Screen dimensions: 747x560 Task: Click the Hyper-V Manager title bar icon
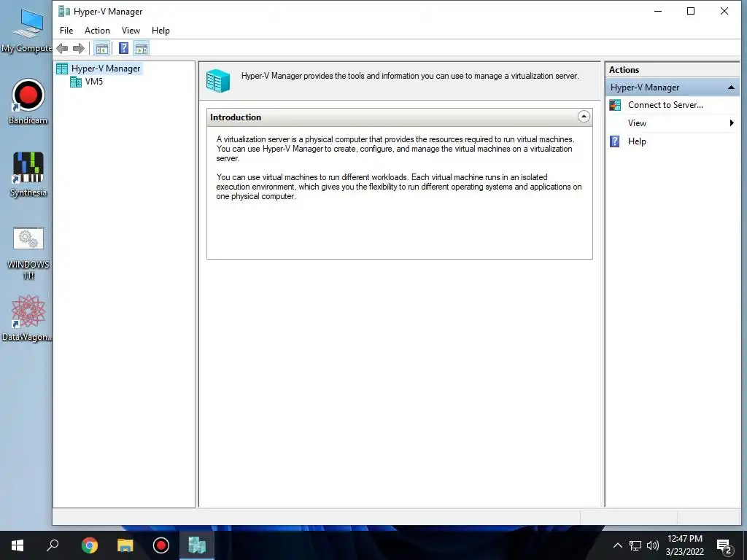(x=64, y=11)
